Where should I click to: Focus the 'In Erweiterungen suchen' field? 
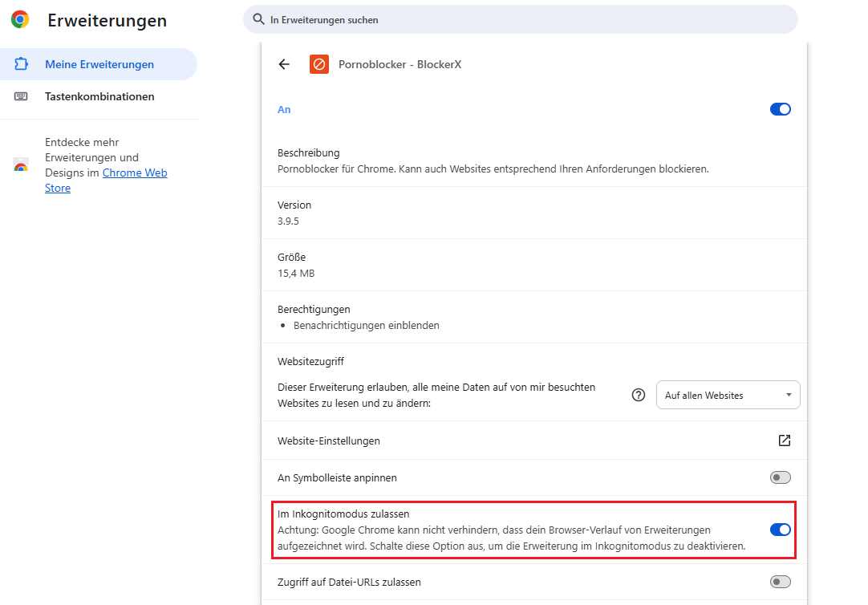point(521,19)
